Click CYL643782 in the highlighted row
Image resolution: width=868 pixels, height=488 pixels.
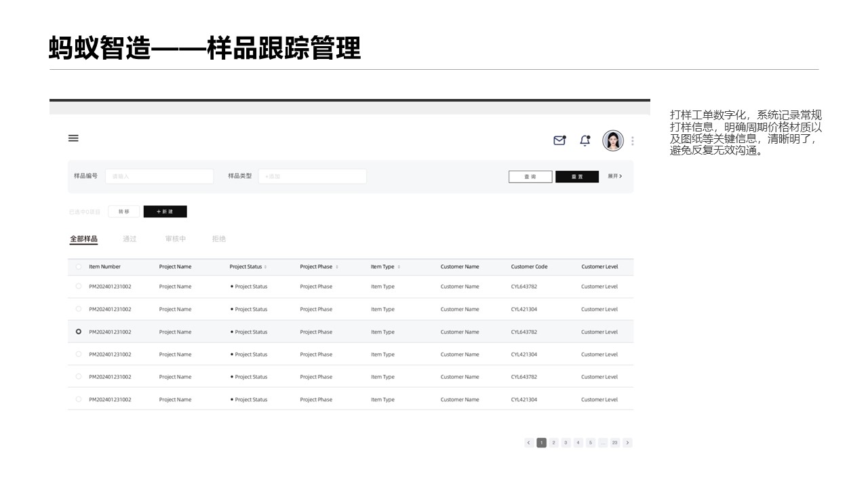click(524, 332)
